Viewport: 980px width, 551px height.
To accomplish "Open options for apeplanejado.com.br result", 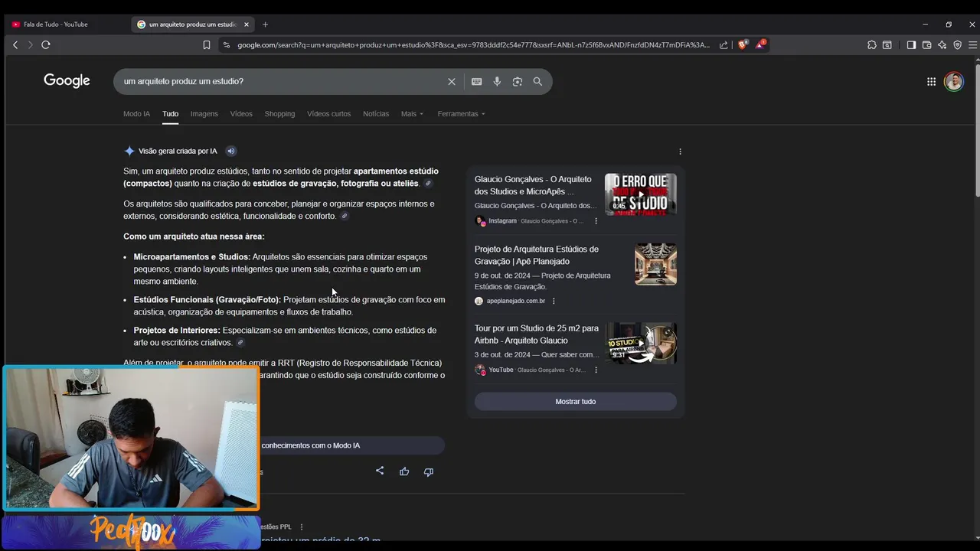I will tap(554, 302).
